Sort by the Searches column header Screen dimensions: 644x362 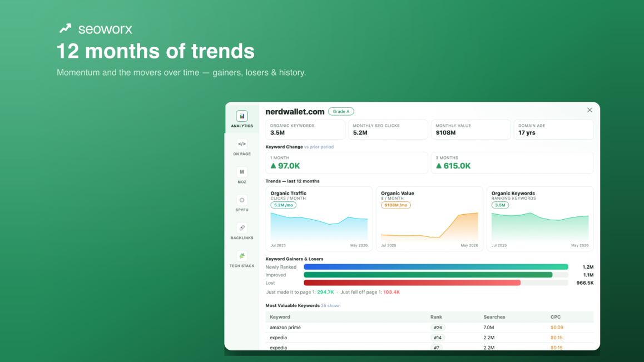494,317
